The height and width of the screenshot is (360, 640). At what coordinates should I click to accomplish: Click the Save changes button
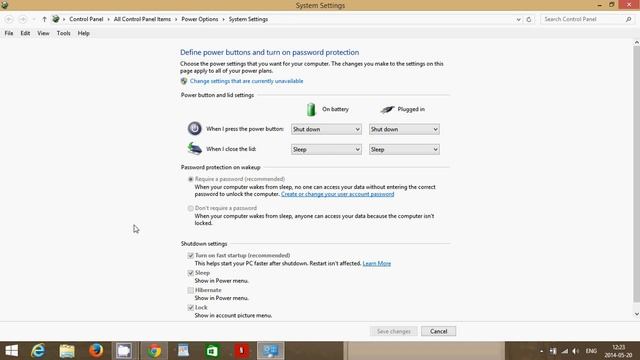tap(393, 331)
